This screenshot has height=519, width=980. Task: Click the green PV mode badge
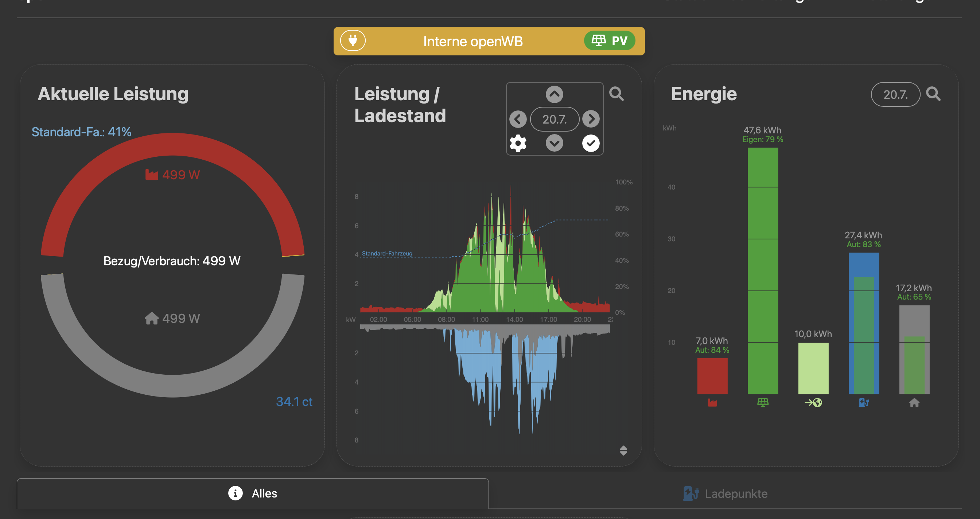click(x=610, y=41)
